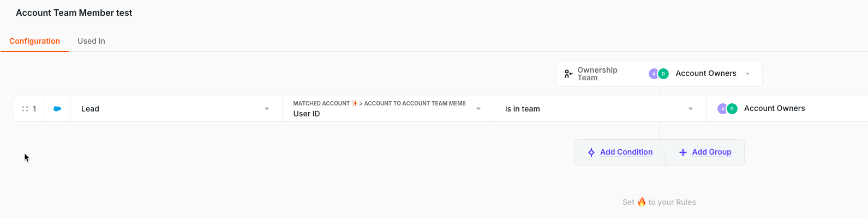Viewport: 868px width, 218px height.
Task: Expand the User ID field dropdown
Action: pyautogui.click(x=388, y=109)
